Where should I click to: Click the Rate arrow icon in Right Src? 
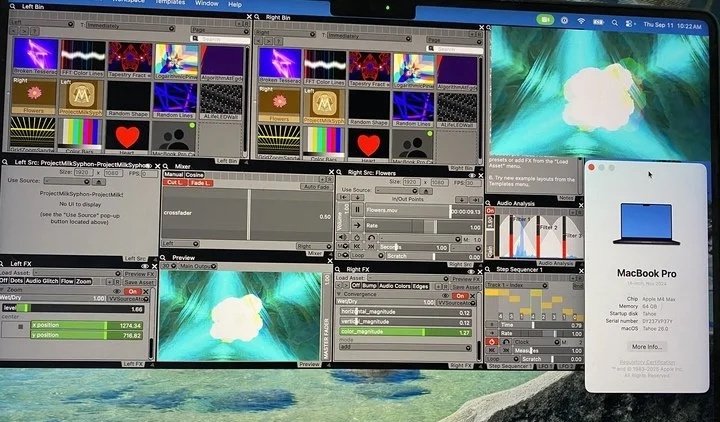click(357, 225)
